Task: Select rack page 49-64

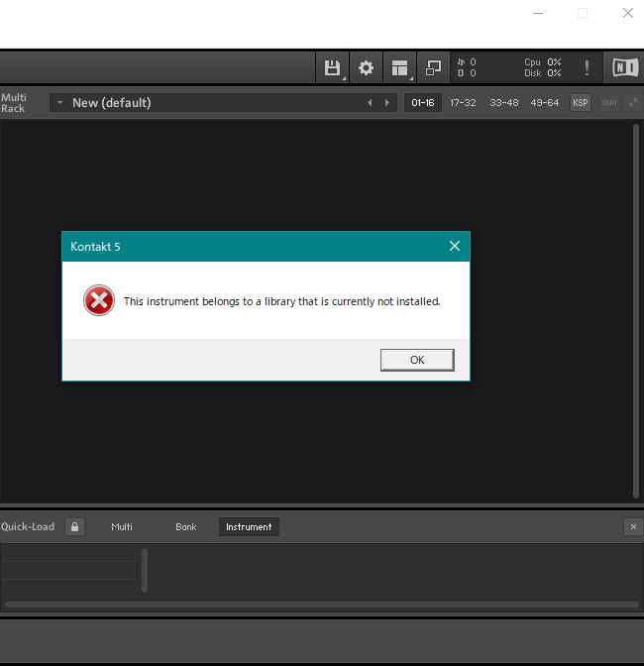Action: 545,103
